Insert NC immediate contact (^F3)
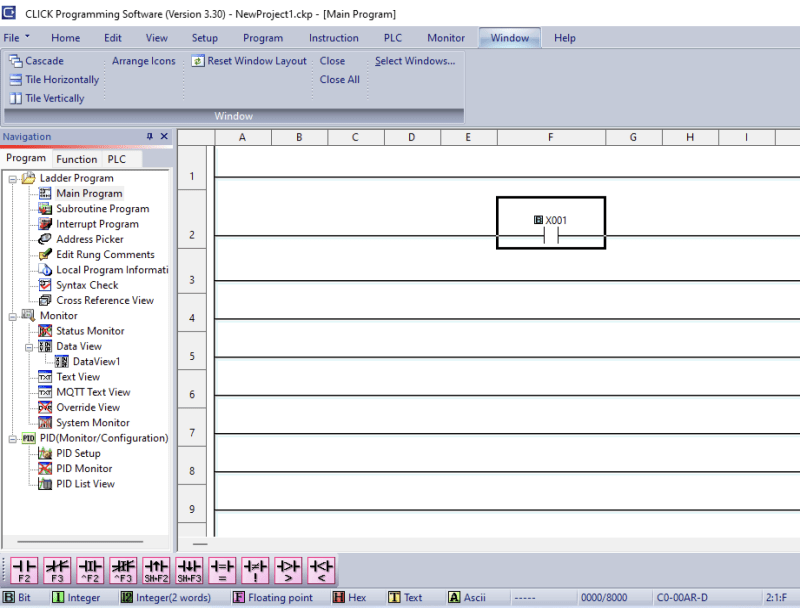Viewport: 800px width, 608px height. pyautogui.click(x=123, y=570)
